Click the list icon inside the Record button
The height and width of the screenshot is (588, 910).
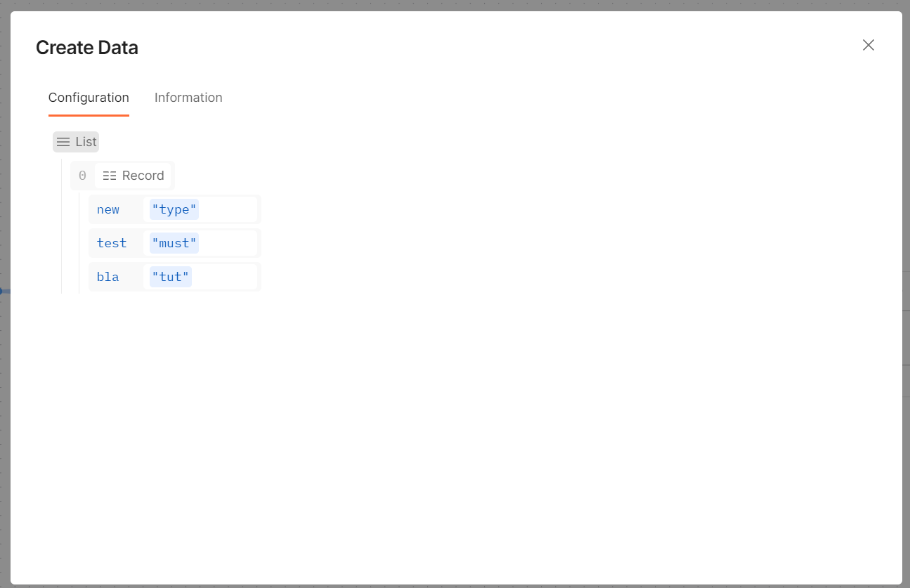pos(110,175)
